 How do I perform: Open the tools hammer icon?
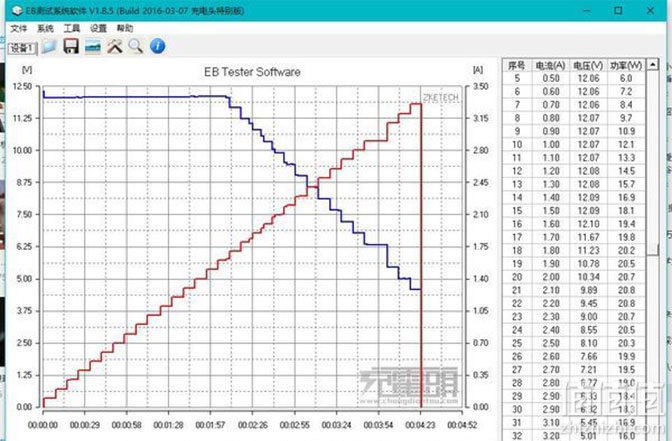click(114, 46)
